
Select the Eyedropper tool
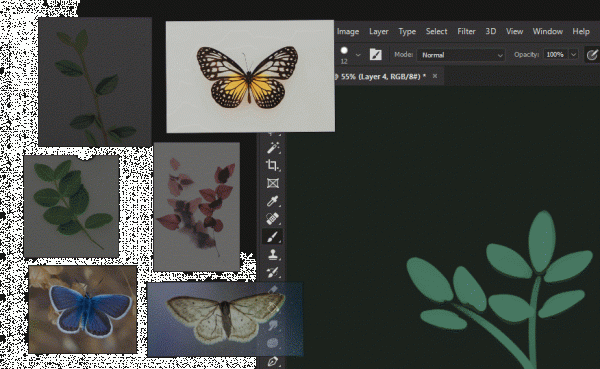tap(272, 201)
